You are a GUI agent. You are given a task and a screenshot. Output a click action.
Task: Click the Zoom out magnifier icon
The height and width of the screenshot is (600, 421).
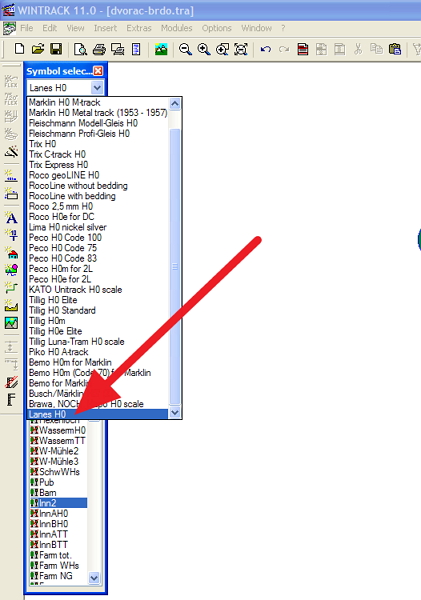pyautogui.click(x=186, y=49)
